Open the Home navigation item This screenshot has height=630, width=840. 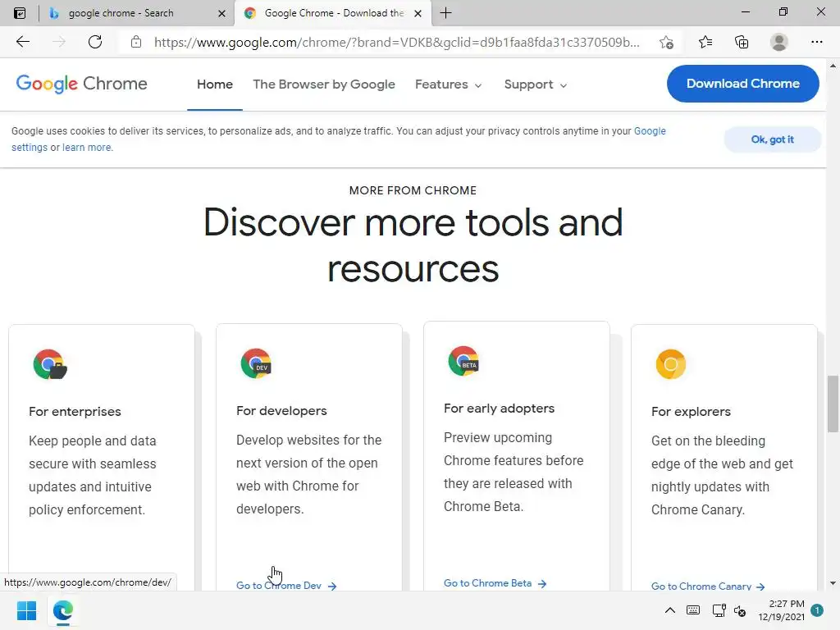point(215,84)
